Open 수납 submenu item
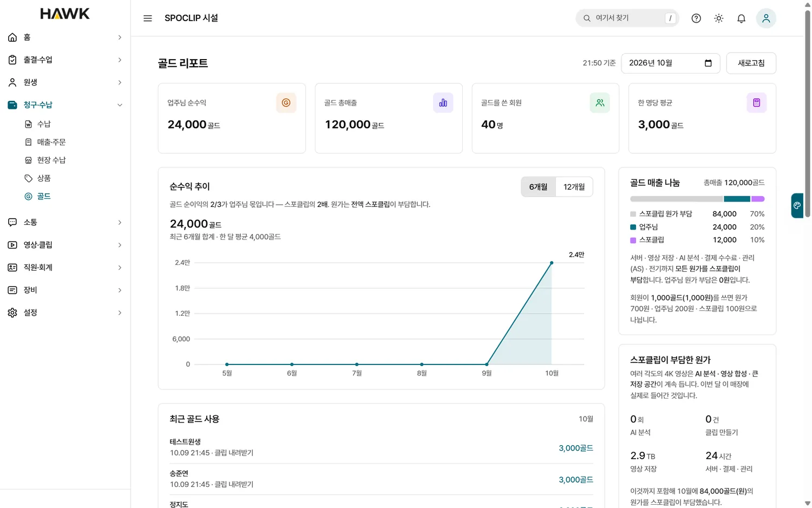 (x=44, y=124)
